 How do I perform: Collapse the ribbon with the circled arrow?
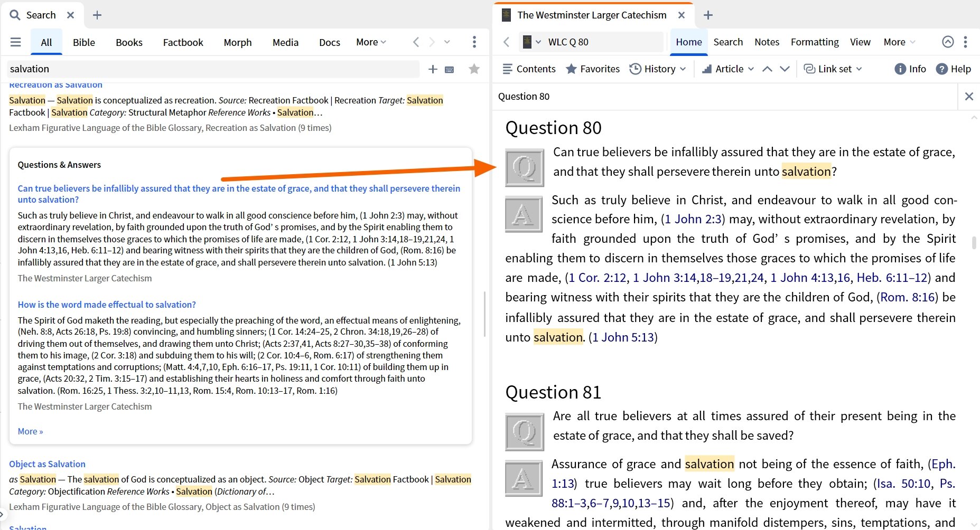948,42
